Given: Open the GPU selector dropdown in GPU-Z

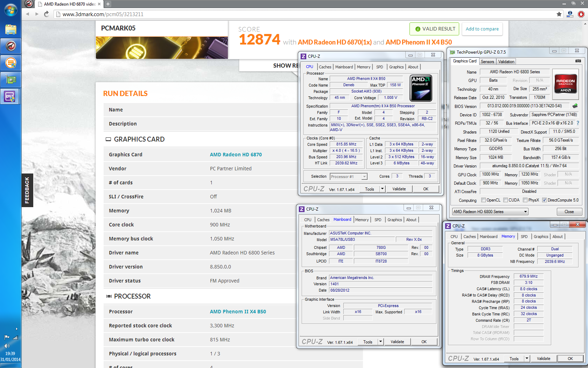Looking at the screenshot, I should point(490,212).
